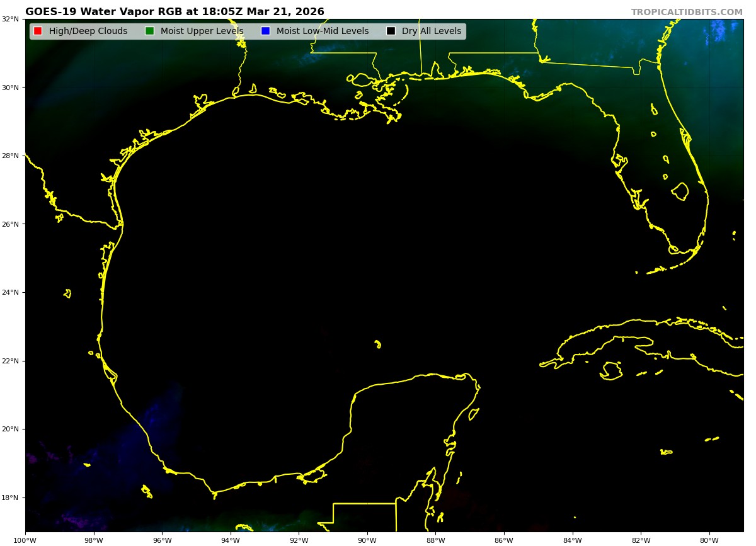Click the 24°N latitude tick label
The image size is (756, 546).
[9, 292]
